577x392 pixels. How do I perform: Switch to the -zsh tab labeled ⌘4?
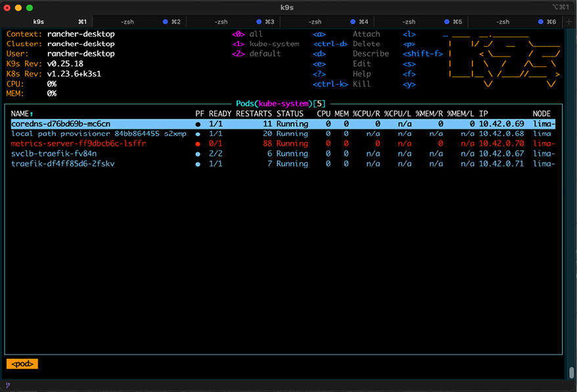327,22
